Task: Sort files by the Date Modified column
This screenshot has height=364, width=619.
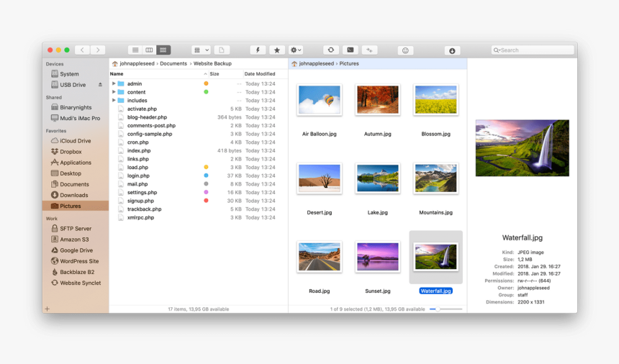Action: point(260,74)
